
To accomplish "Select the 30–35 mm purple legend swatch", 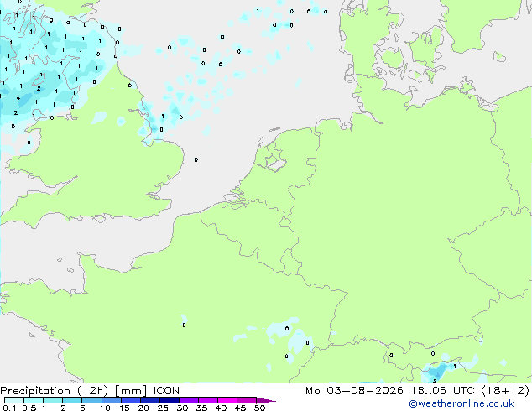I will pyautogui.click(x=188, y=400).
